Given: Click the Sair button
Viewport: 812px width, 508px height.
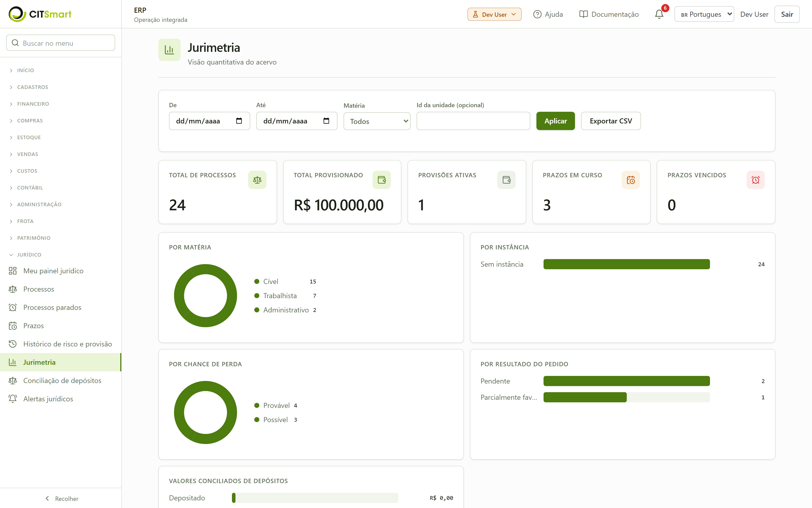Looking at the screenshot, I should 787,14.
